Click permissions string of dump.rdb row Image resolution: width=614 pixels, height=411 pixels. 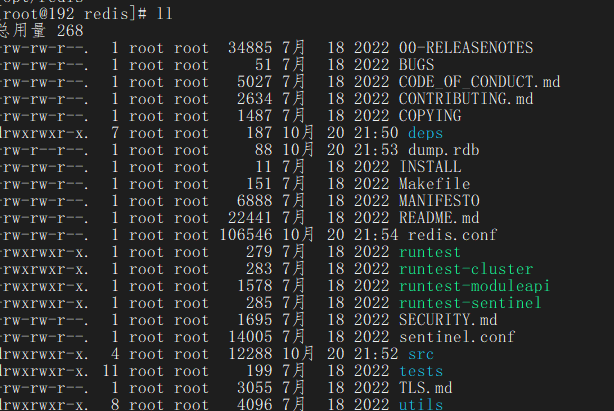pyautogui.click(x=44, y=150)
